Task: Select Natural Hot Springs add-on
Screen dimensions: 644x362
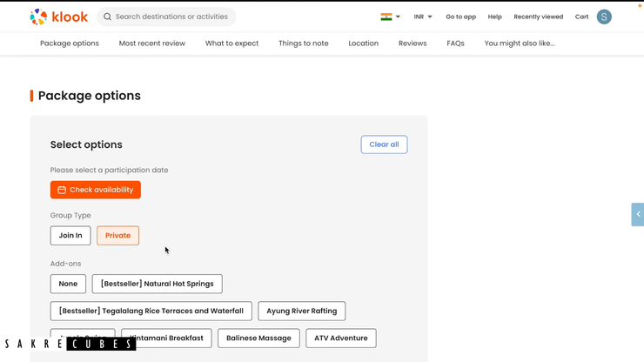Action: tap(157, 284)
